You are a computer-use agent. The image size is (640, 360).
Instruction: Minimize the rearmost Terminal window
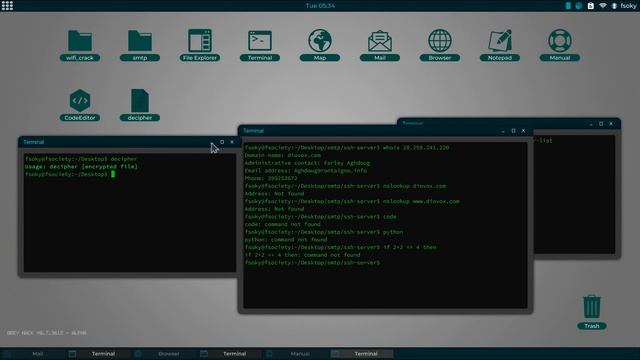[x=591, y=124]
